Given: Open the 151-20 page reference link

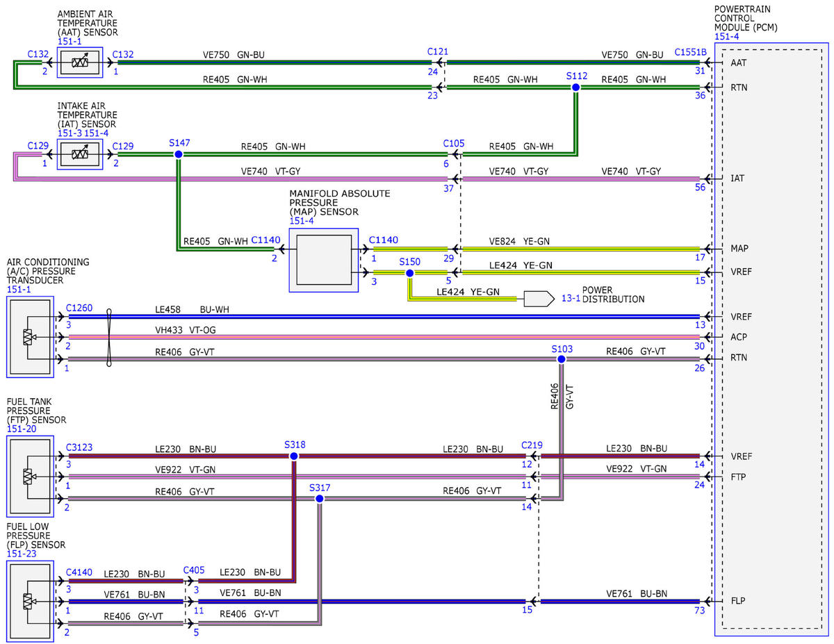Looking at the screenshot, I should point(23,429).
